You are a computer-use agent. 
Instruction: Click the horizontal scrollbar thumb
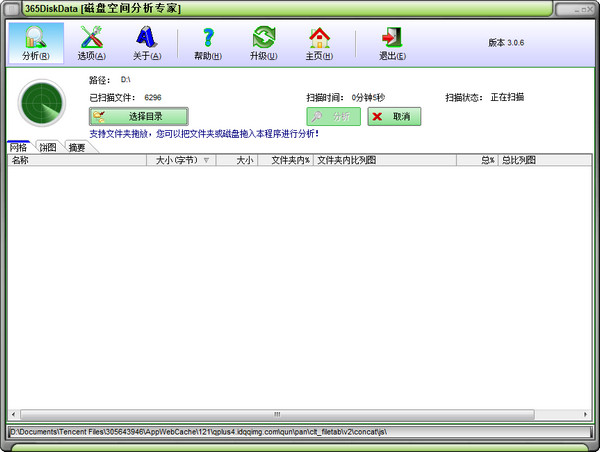click(277, 414)
